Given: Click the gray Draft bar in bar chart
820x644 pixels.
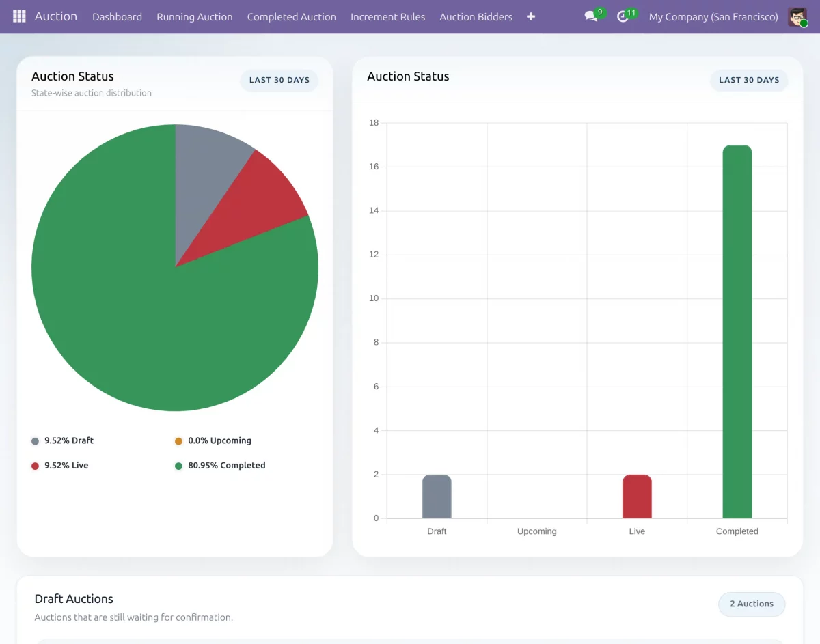Looking at the screenshot, I should click(x=437, y=496).
